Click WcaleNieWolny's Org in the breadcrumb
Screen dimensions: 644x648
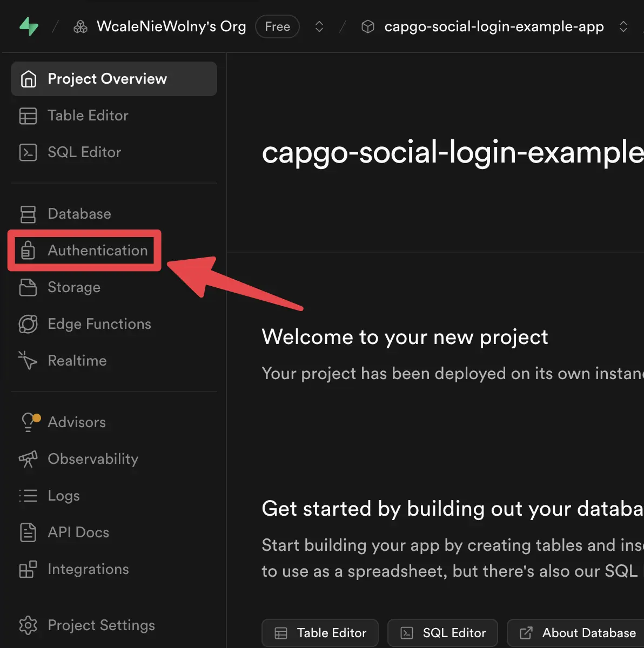pos(171,26)
